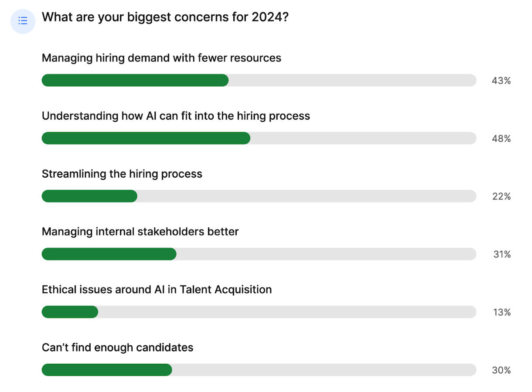
Task: Choose 'Streamlining the hiring process' option
Action: click(122, 174)
